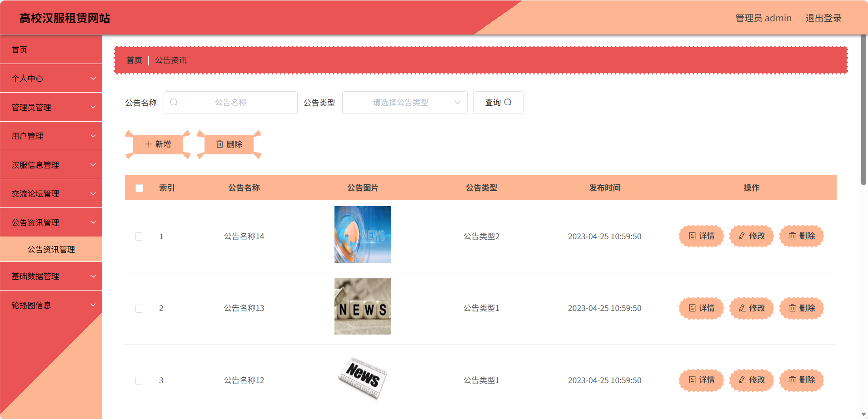
Task: Click 修改 pencil icon for 公告名称12
Action: pos(742,380)
